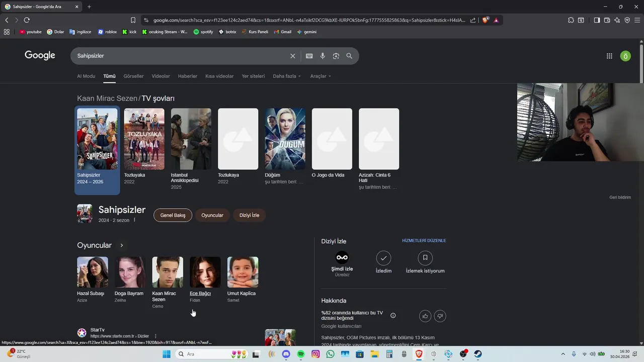Start voice search with the microphone icon
Viewport: 644px width, 362px height.
point(323,56)
